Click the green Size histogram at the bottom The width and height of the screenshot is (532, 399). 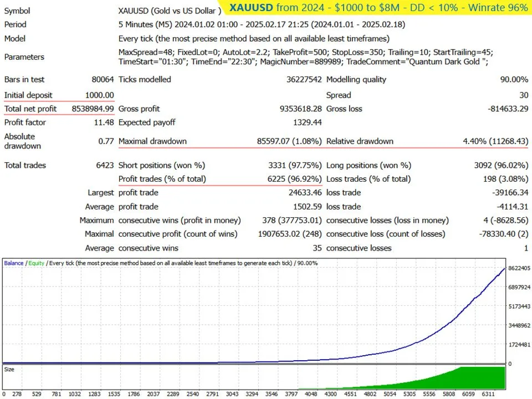pyautogui.click(x=477, y=381)
